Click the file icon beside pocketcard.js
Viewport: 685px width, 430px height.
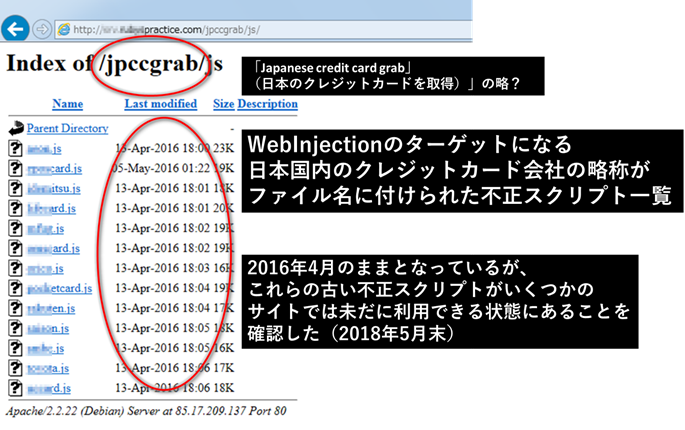click(15, 288)
